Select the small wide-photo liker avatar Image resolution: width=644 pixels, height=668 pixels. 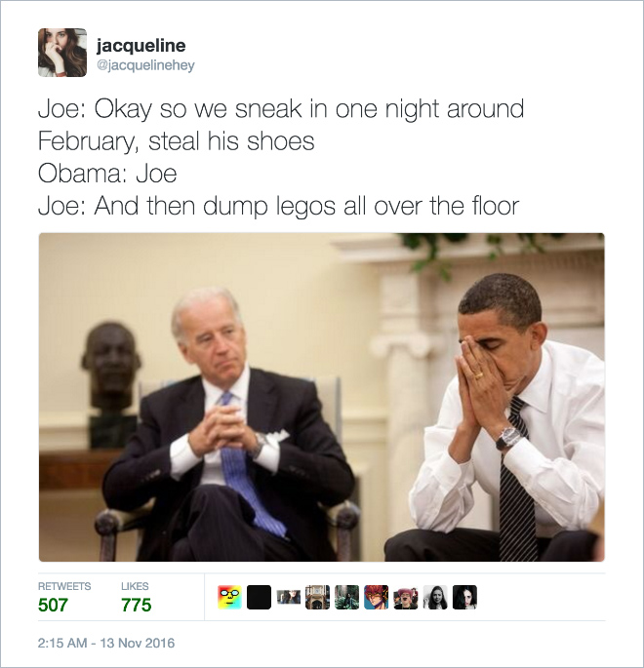(289, 597)
